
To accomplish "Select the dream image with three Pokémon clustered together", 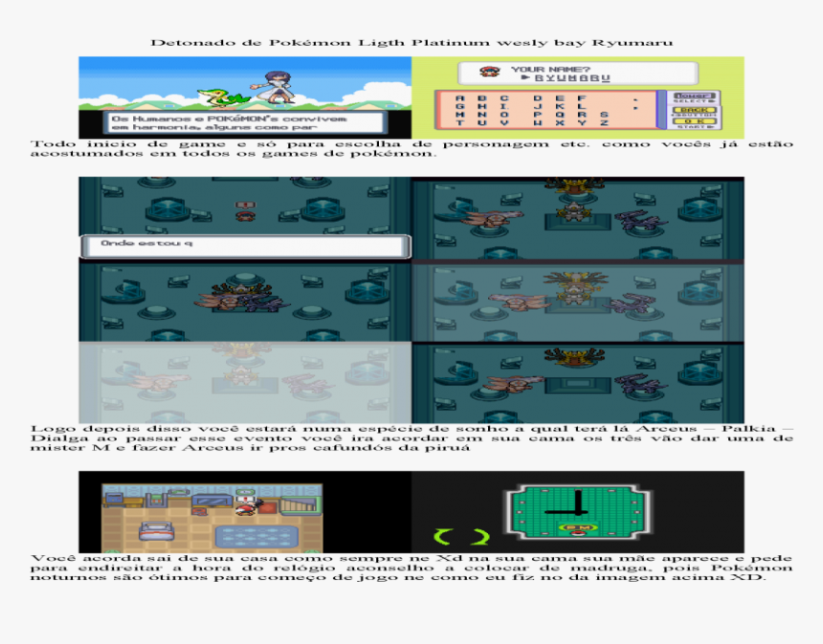I will tap(245, 300).
